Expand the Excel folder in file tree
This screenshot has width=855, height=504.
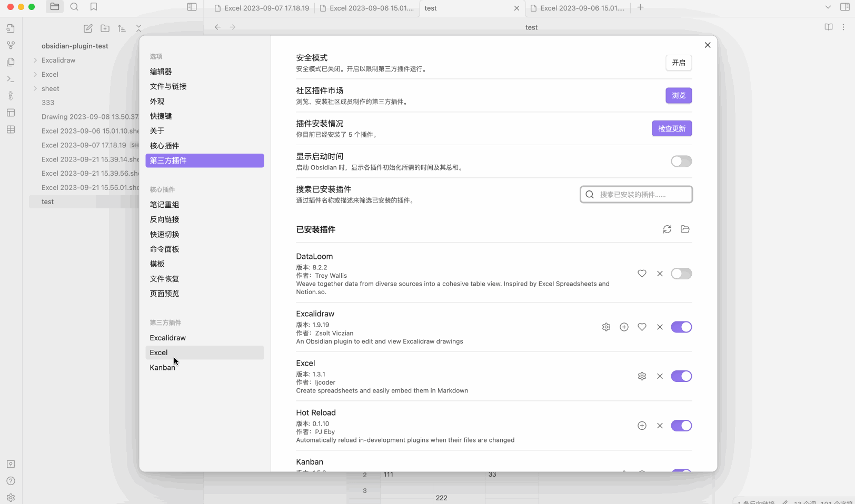[x=35, y=74]
